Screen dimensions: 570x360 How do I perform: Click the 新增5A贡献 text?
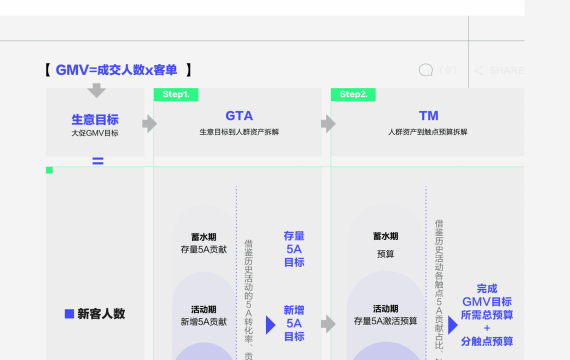(x=204, y=322)
